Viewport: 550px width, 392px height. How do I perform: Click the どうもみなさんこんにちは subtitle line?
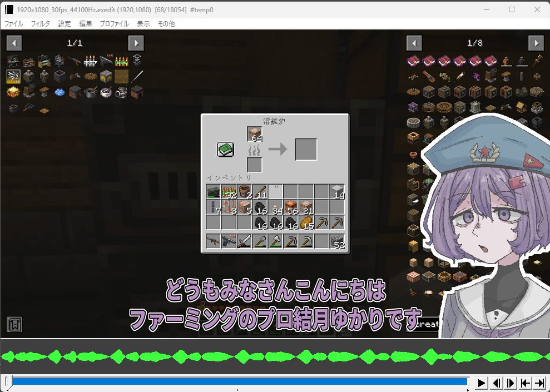(276, 290)
